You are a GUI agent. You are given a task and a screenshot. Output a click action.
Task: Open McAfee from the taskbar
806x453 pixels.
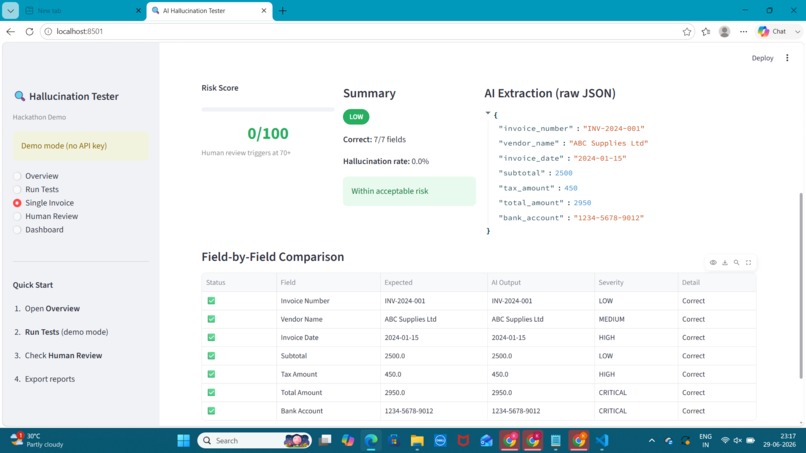click(x=463, y=441)
